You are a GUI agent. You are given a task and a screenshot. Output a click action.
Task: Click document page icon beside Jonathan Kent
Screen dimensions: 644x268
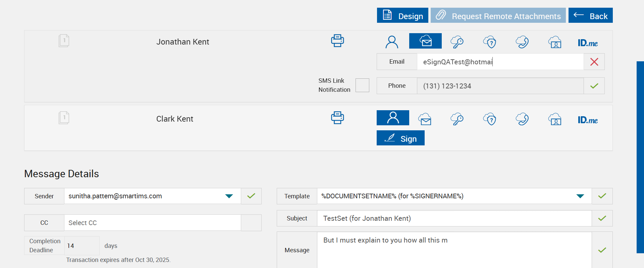64,41
